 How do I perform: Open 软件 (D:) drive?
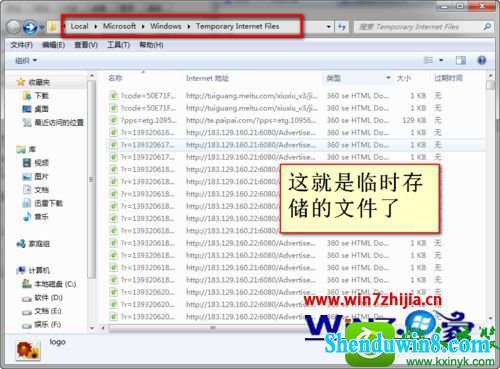48,297
